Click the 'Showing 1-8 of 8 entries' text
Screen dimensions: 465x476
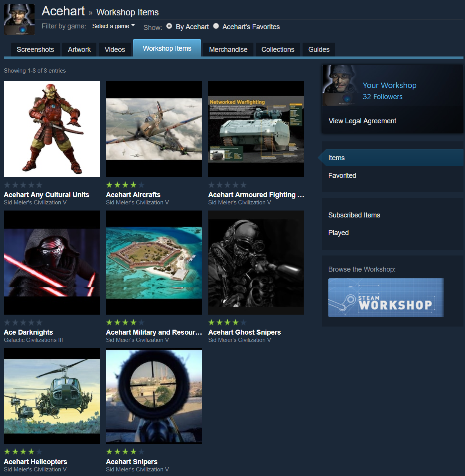(x=35, y=71)
